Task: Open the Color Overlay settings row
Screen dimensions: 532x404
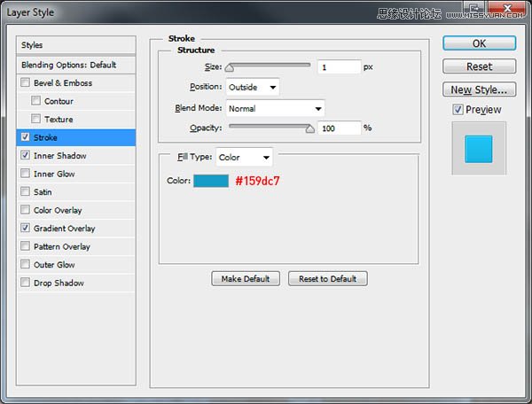Action: pyautogui.click(x=76, y=210)
